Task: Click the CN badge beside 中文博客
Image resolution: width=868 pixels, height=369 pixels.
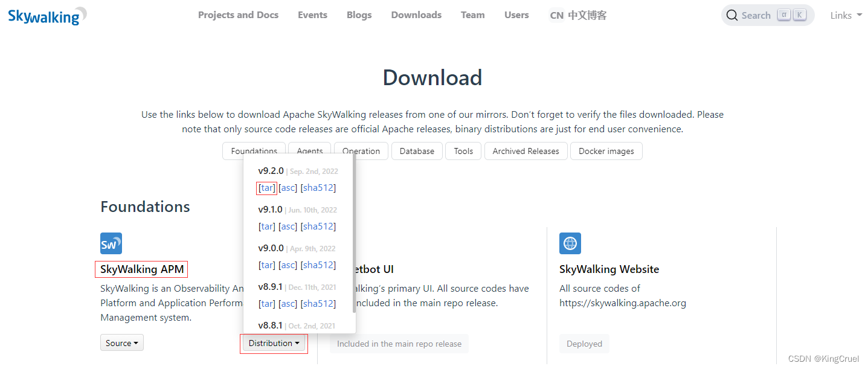Action: tap(556, 15)
